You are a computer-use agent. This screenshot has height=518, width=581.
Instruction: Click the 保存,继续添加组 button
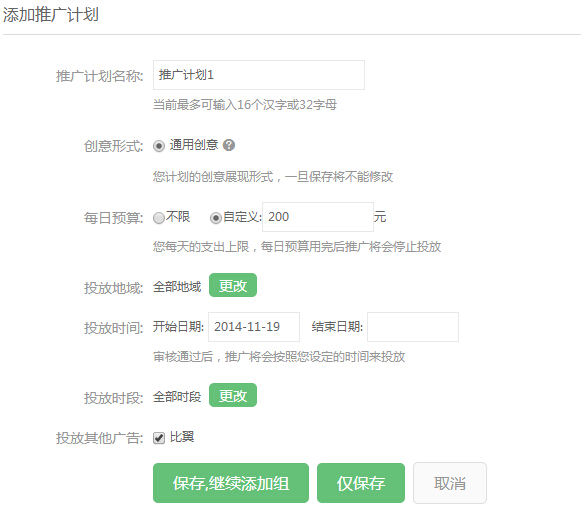click(x=231, y=483)
